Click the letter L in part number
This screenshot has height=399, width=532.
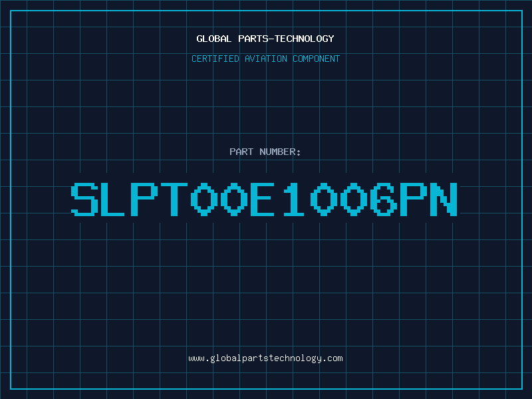(x=114, y=199)
